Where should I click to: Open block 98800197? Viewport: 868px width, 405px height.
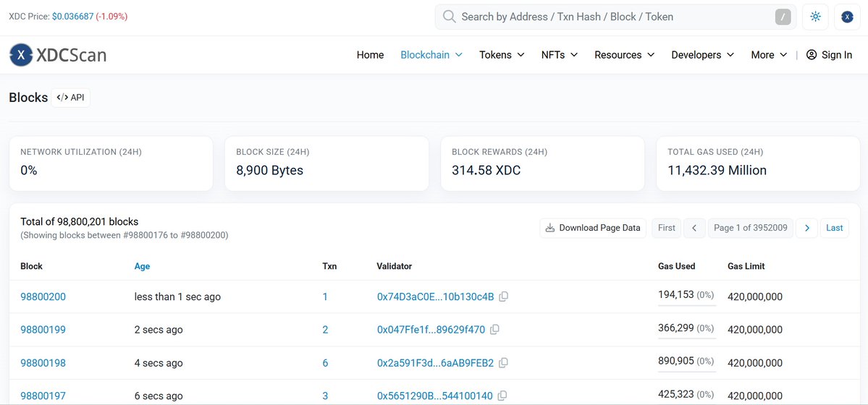43,396
